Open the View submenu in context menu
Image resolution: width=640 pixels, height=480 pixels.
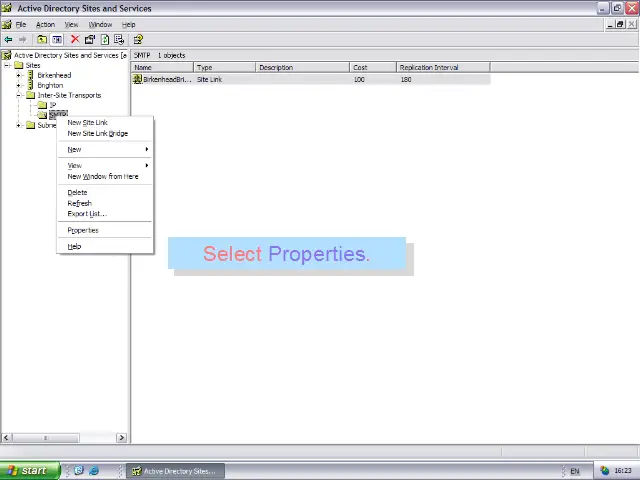pyautogui.click(x=105, y=165)
